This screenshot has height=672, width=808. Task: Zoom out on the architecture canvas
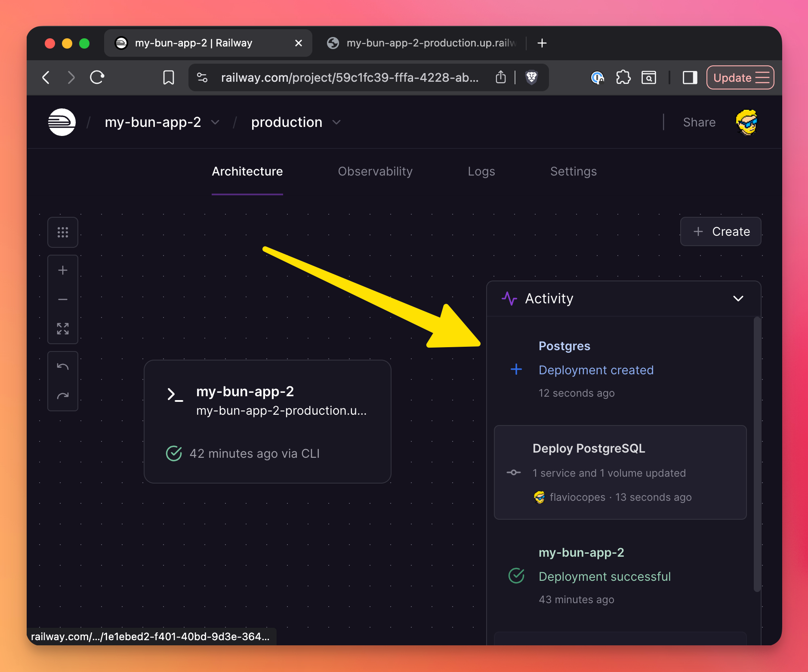63,299
